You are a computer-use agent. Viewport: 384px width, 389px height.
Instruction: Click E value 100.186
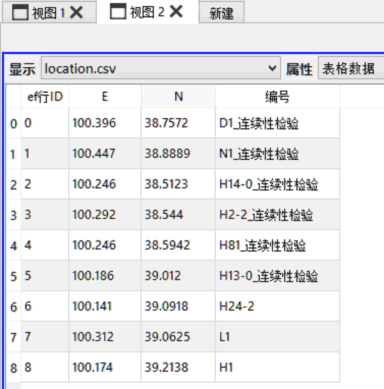(105, 276)
